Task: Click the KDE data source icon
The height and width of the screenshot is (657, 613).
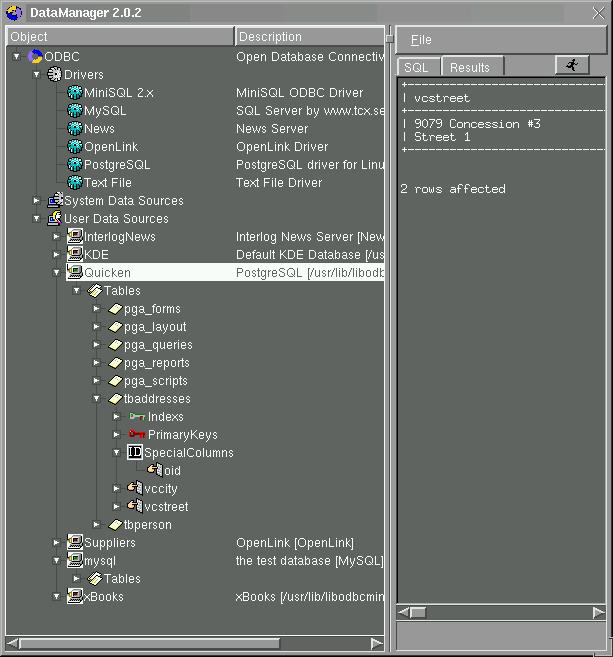Action: pyautogui.click(x=75, y=254)
